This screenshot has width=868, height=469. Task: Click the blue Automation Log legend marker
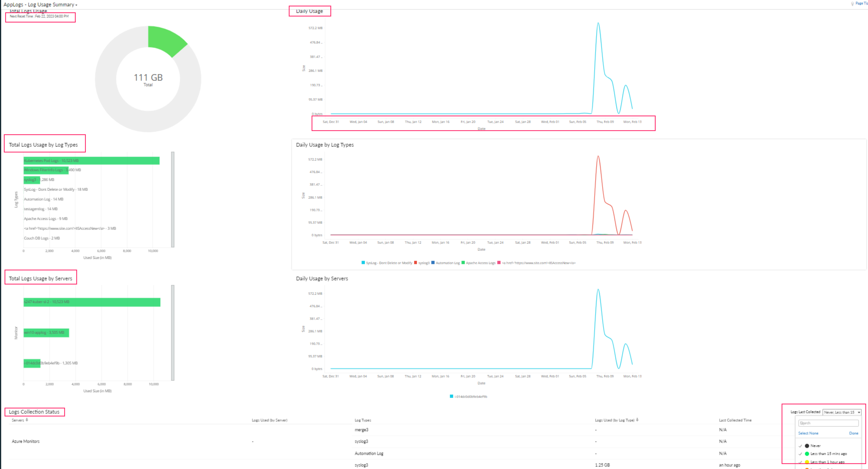(433, 263)
